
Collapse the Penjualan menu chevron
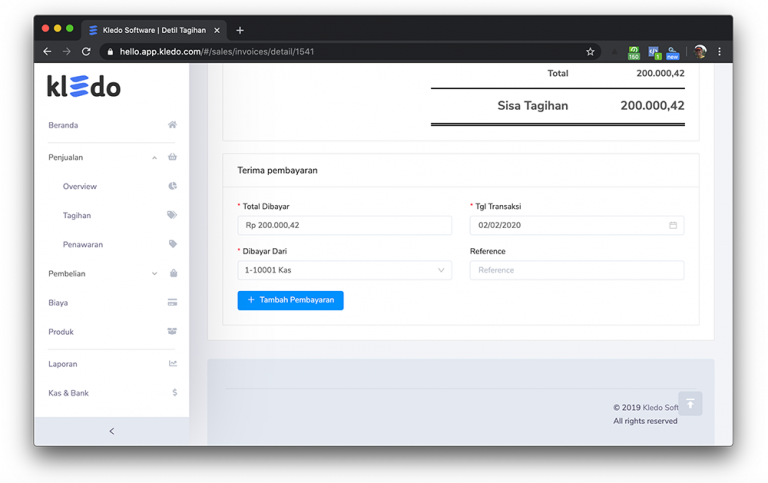(x=154, y=158)
